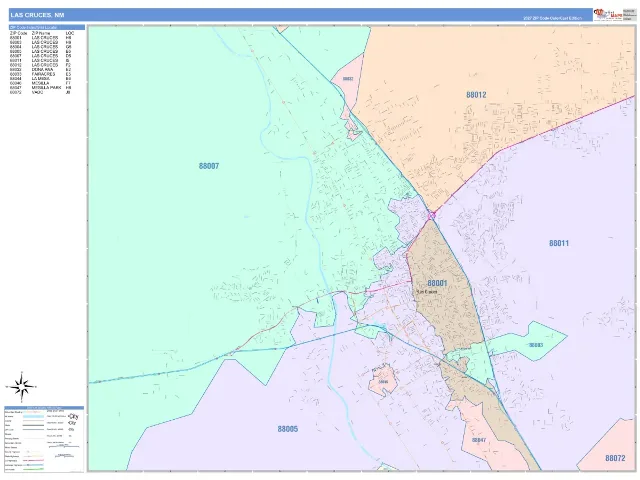Click the light blue swatch in the legend
The image size is (640, 480).
[x=33, y=416]
